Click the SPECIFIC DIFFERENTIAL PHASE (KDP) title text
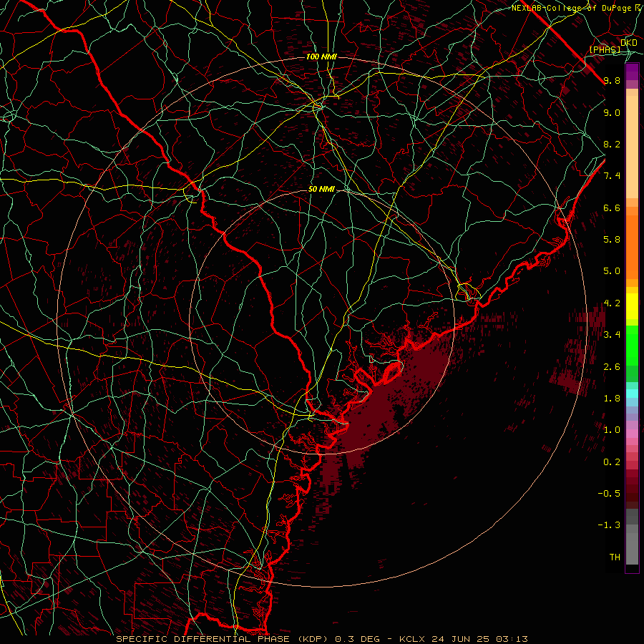This screenshot has width=644, height=644. (223, 639)
